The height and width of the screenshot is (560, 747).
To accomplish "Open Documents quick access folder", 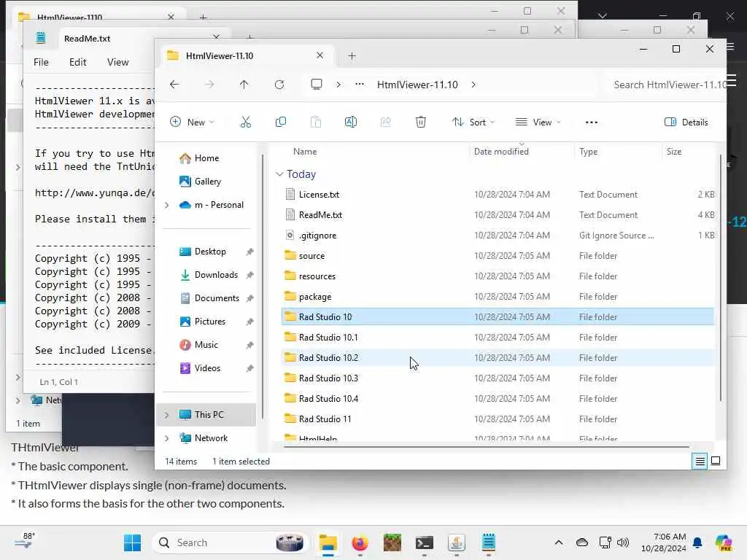I will point(217,298).
